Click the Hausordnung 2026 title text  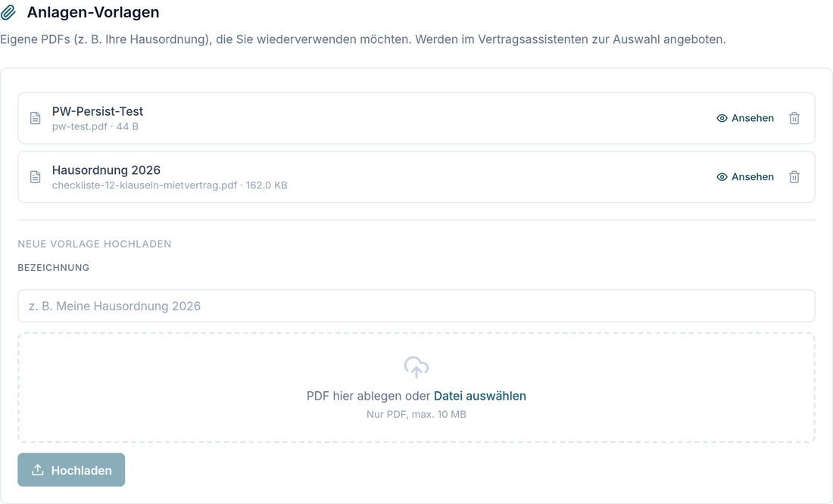coord(106,170)
